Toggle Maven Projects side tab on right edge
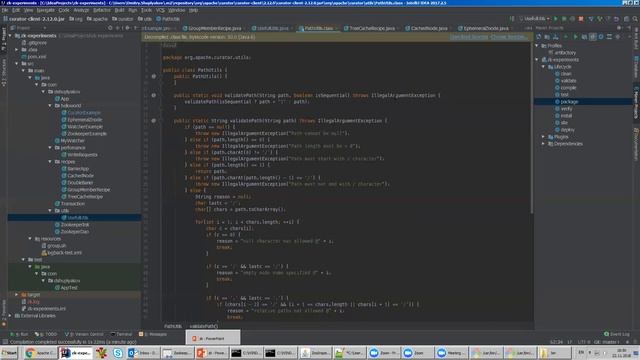The image size is (640, 360). 636,102
